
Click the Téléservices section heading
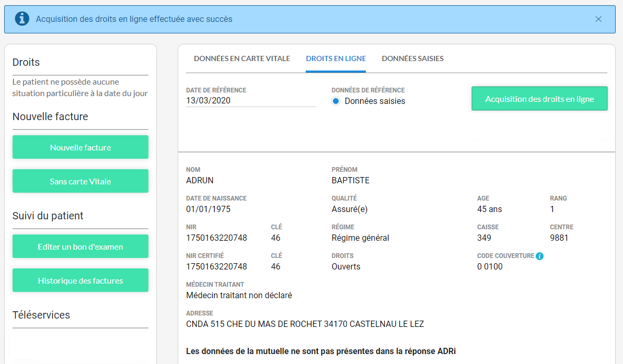point(41,315)
